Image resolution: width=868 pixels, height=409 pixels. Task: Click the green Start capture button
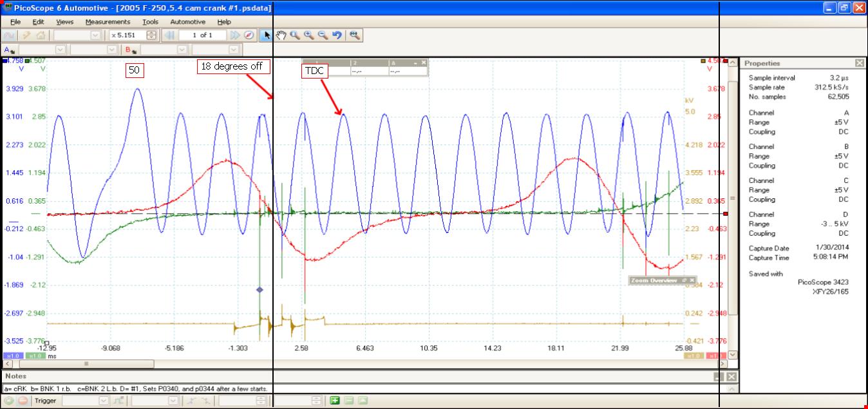(9, 401)
